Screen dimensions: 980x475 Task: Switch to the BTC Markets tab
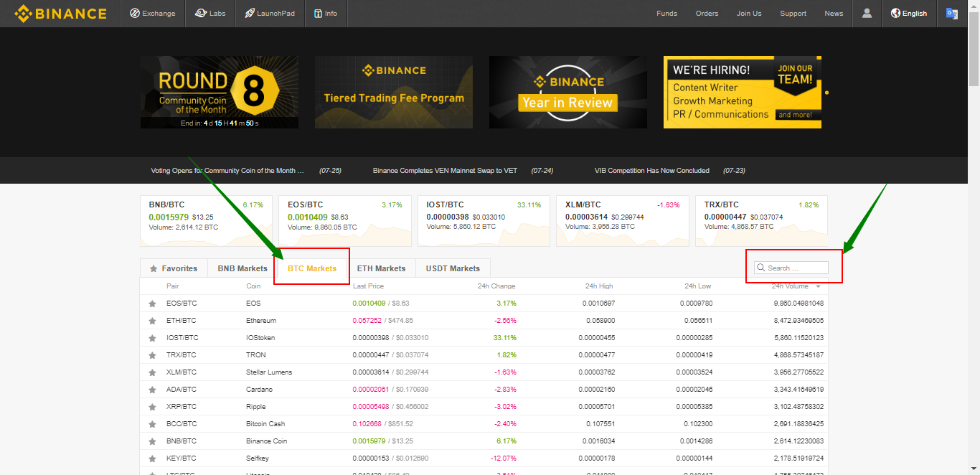[x=312, y=268]
